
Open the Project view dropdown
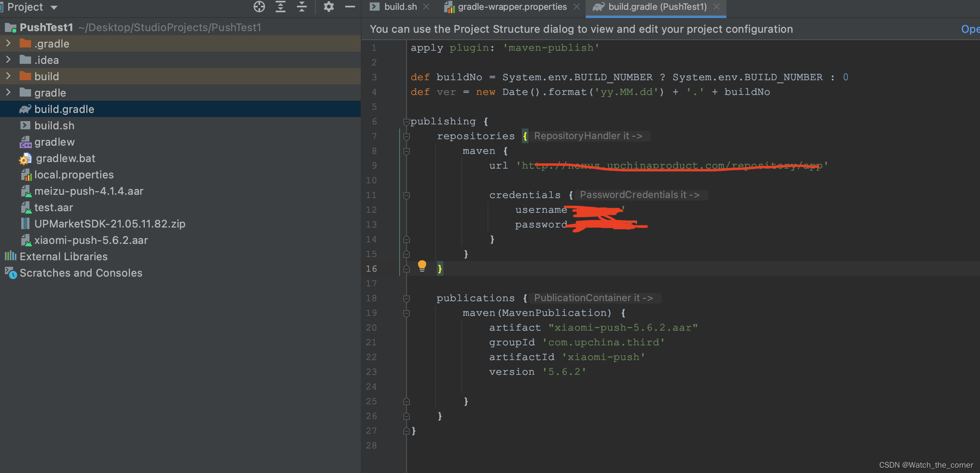54,7
